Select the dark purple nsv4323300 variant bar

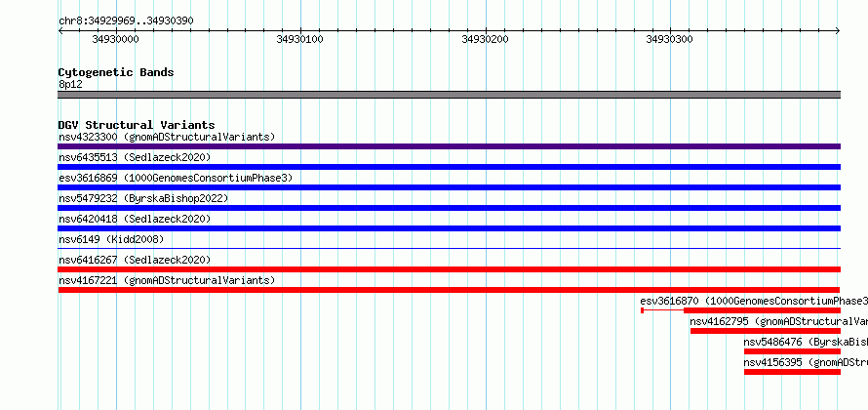pyautogui.click(x=449, y=146)
